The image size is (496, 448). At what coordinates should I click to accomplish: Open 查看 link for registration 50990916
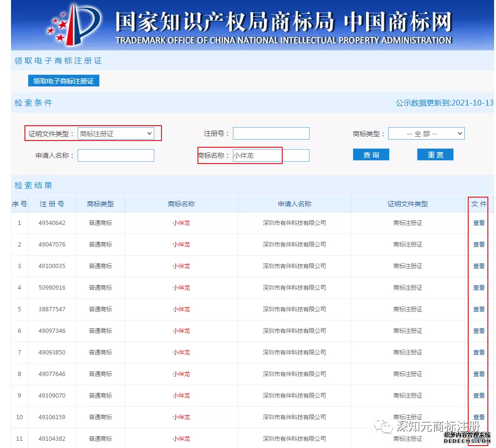479,287
